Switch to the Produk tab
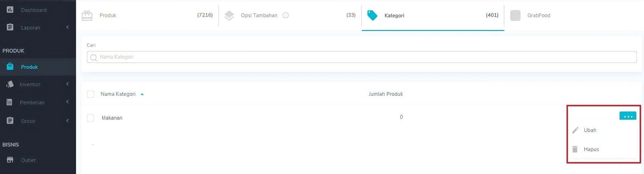 point(147,15)
